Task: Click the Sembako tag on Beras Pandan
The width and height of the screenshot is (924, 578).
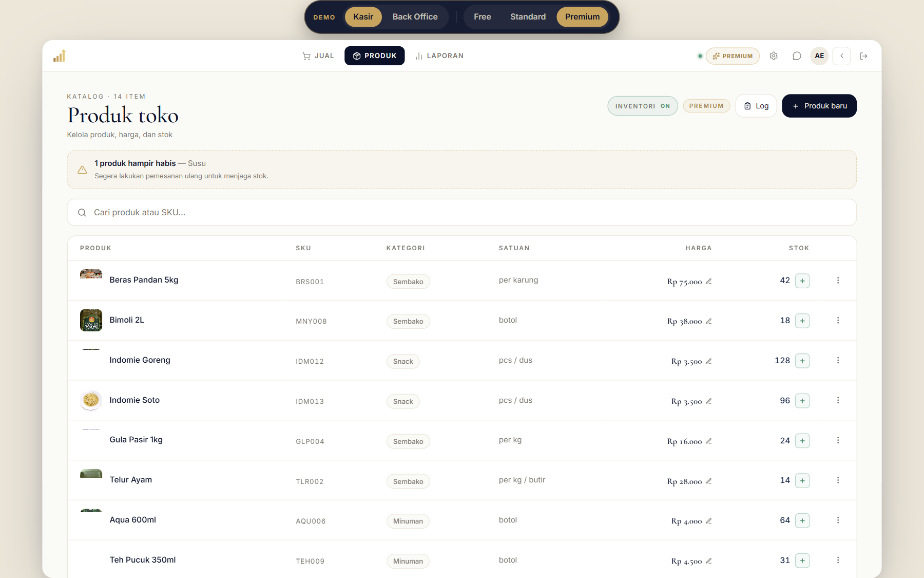Action: point(408,282)
